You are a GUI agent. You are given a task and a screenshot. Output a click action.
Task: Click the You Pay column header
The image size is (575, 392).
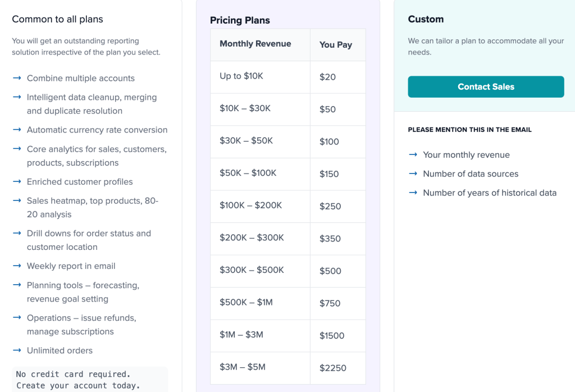click(x=336, y=45)
